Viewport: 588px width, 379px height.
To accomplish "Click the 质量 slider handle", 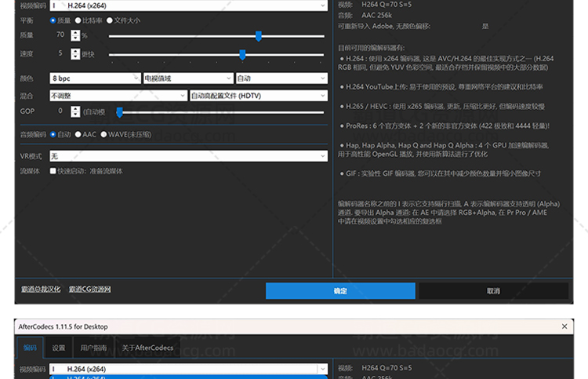I will coord(258,35).
